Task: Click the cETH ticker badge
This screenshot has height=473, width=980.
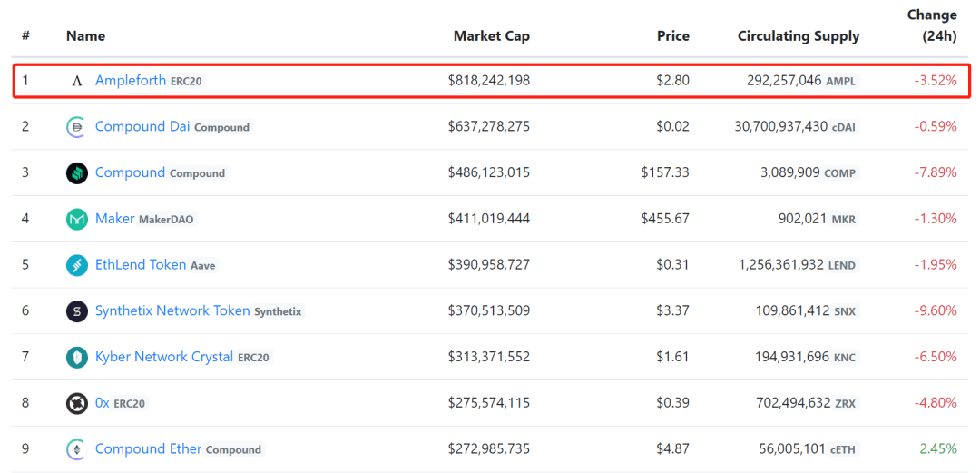Action: [845, 450]
